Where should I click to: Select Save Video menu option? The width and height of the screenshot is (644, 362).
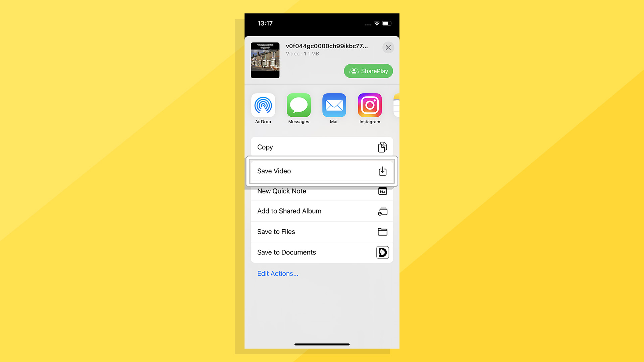(322, 171)
